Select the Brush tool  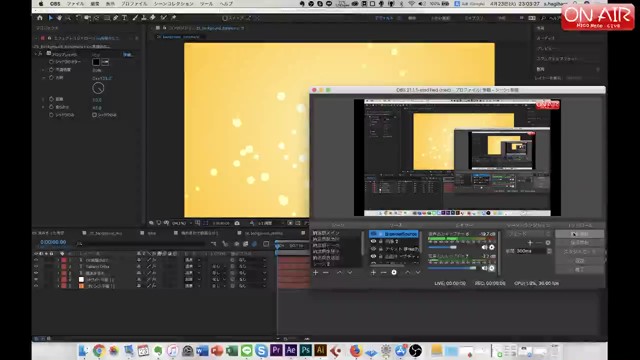pyautogui.click(x=135, y=18)
